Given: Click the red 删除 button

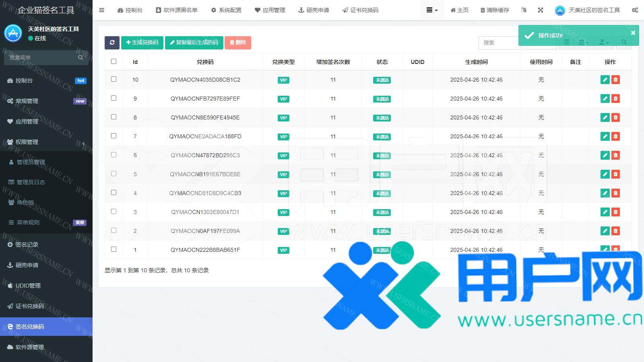Looking at the screenshot, I should coord(238,43).
